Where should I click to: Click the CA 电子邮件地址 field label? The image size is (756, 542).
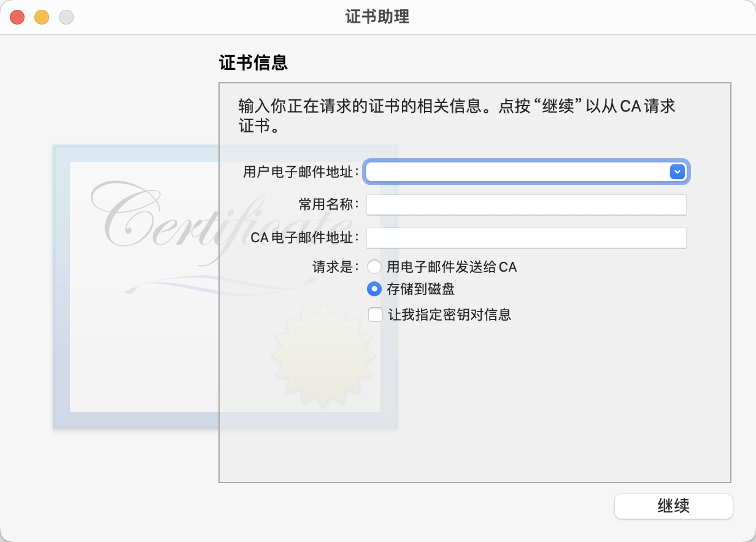pyautogui.click(x=305, y=238)
